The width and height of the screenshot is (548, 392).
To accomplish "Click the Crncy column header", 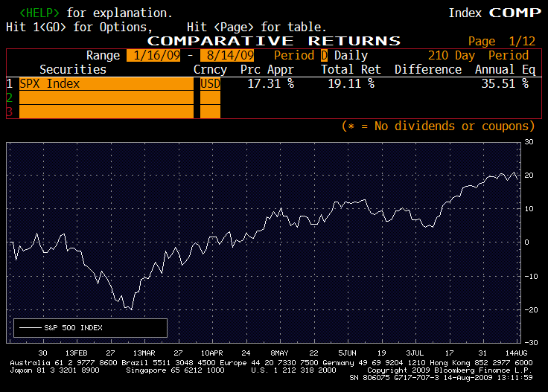I will click(211, 70).
